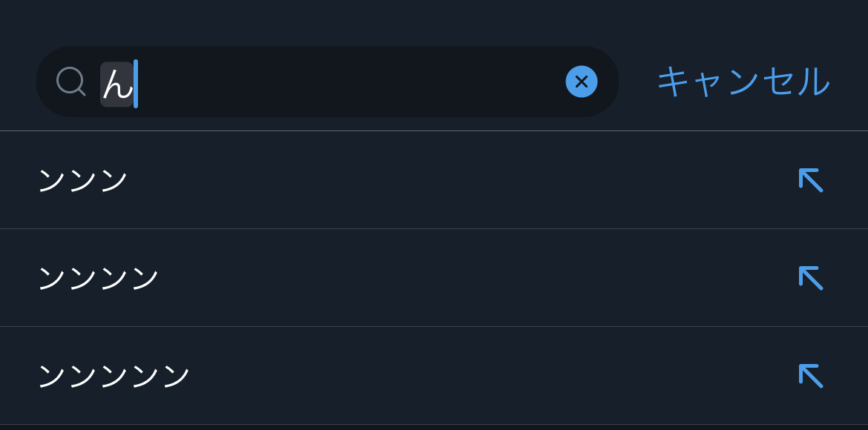Choose the last suggestion row, ンンンンン
This screenshot has height=430, width=868.
pos(371,376)
